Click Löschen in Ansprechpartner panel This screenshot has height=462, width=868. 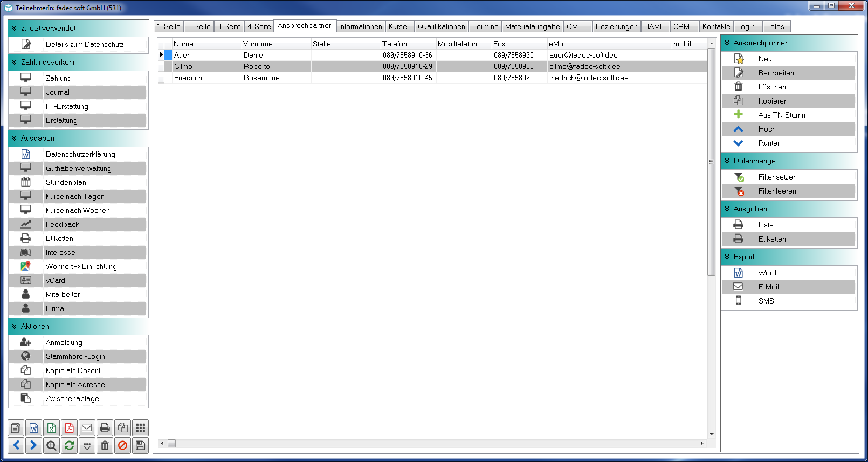click(789, 87)
